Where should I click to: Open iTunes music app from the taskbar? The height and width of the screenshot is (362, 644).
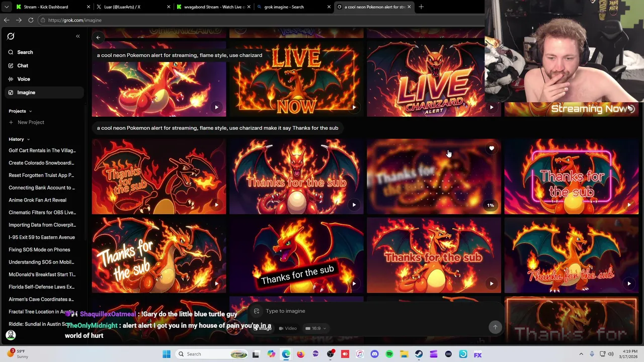tap(360, 354)
